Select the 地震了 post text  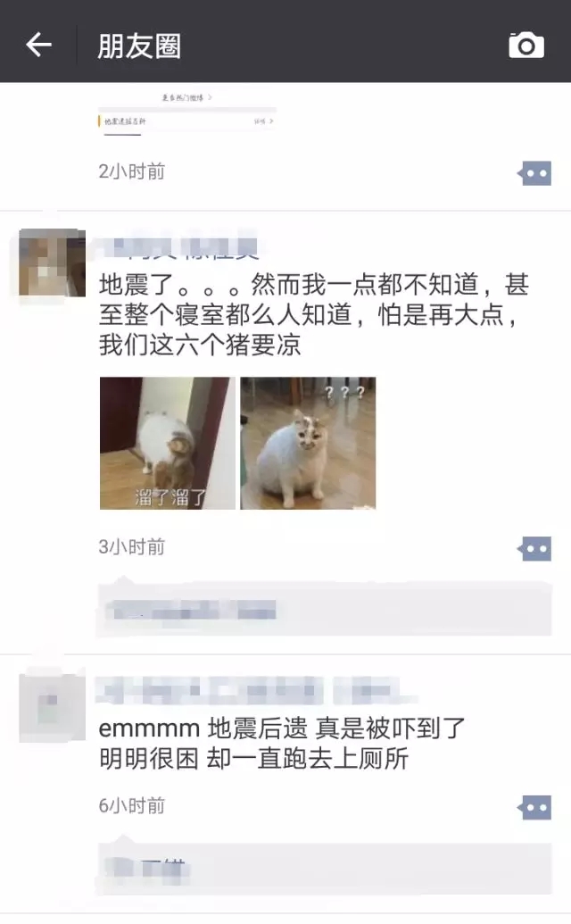(315, 314)
